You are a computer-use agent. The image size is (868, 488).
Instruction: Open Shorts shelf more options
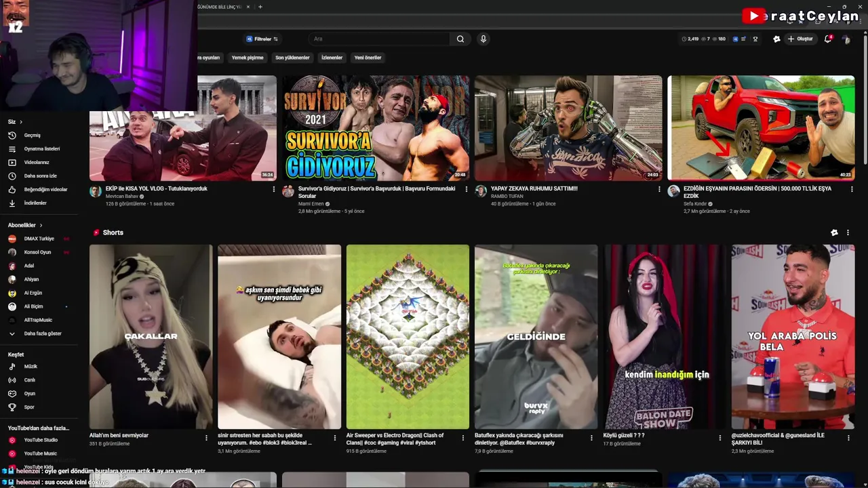click(848, 232)
